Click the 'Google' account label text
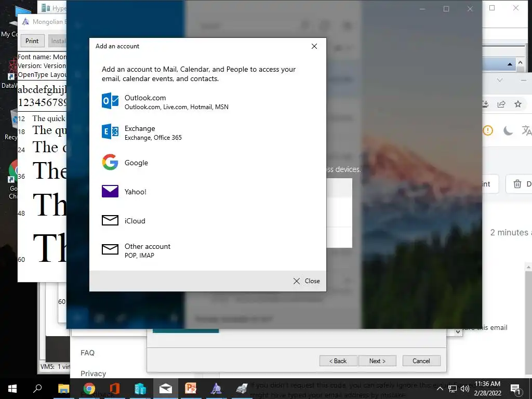 (136, 163)
